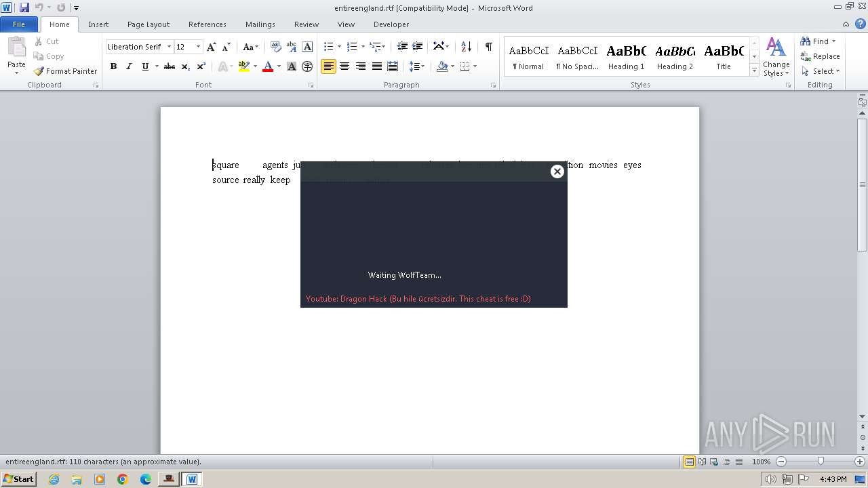Click the Text Effects icon
Screen dimensions: 868x488
point(222,66)
